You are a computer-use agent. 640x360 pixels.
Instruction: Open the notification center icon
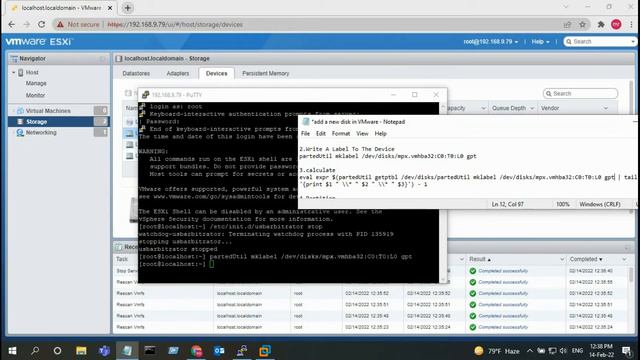(627, 351)
